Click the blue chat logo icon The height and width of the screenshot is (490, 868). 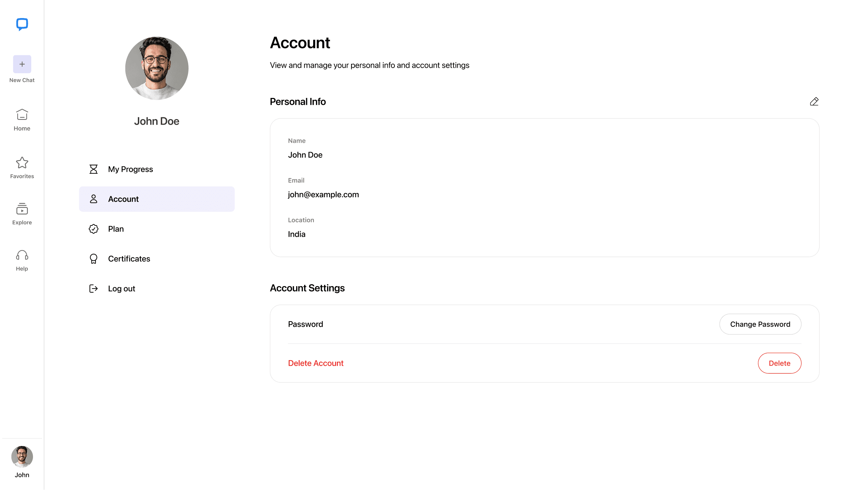coord(22,24)
